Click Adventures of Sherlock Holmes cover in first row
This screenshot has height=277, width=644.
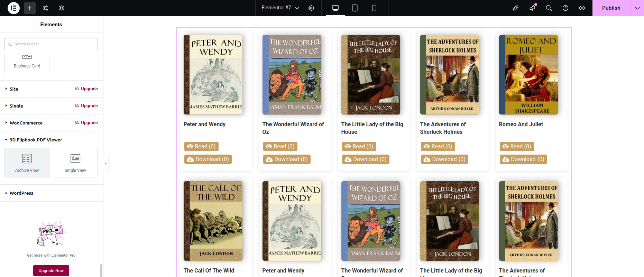point(450,75)
